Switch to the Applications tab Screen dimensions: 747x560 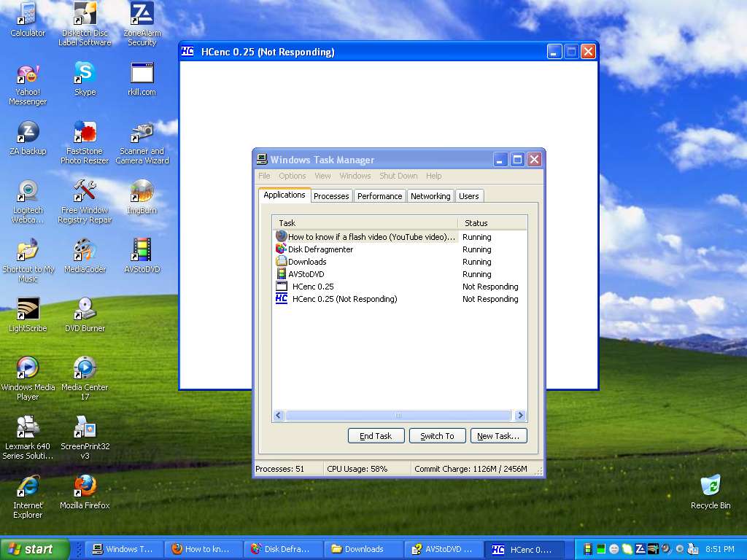click(x=285, y=195)
